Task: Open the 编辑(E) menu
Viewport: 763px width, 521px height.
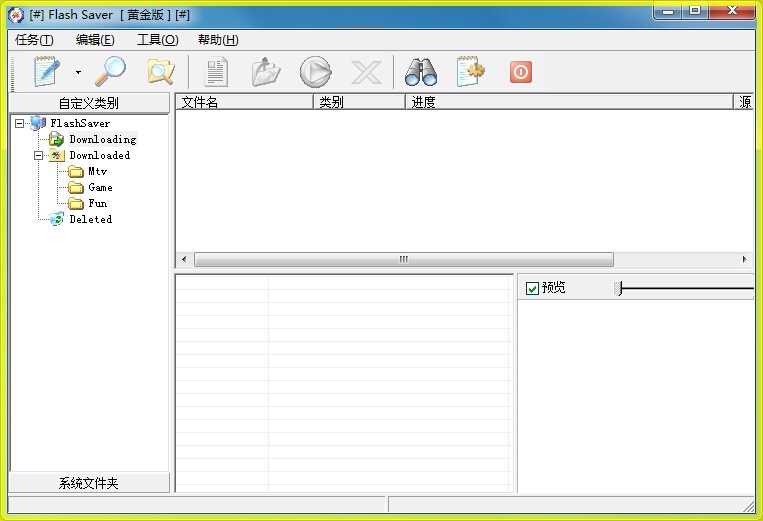Action: click(x=95, y=40)
